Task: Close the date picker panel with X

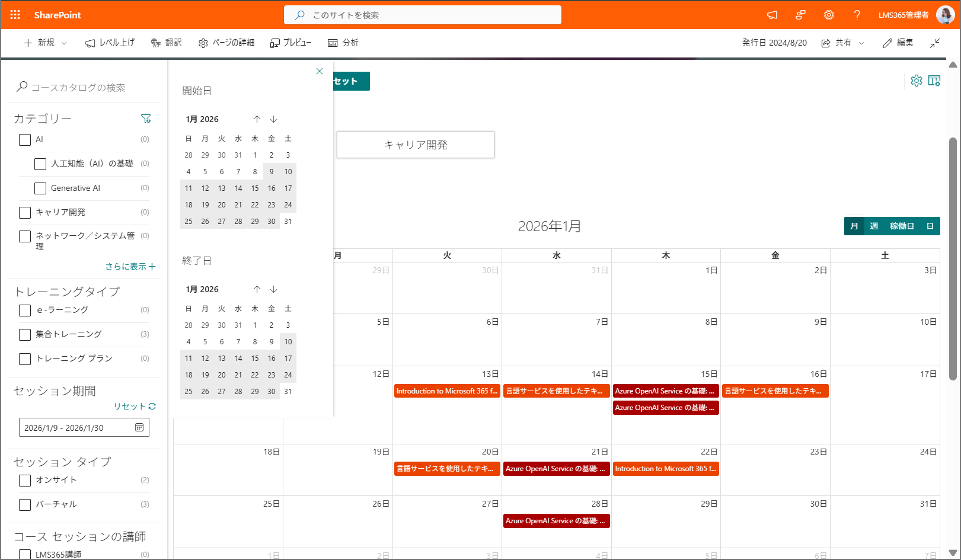Action: coord(320,71)
